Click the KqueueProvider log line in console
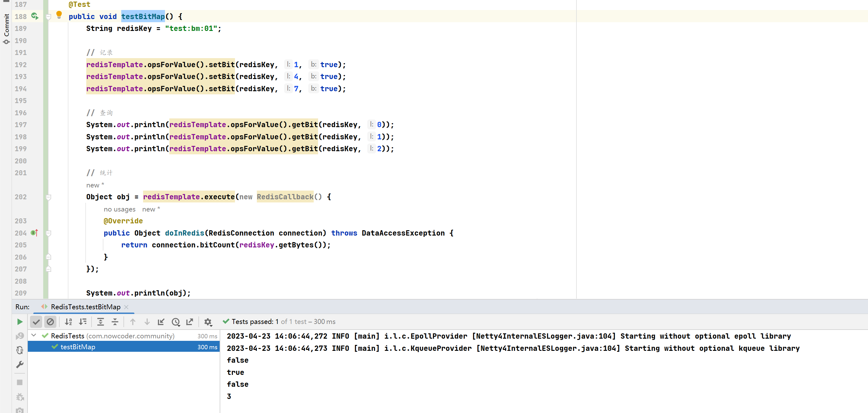The height and width of the screenshot is (413, 868). point(513,348)
